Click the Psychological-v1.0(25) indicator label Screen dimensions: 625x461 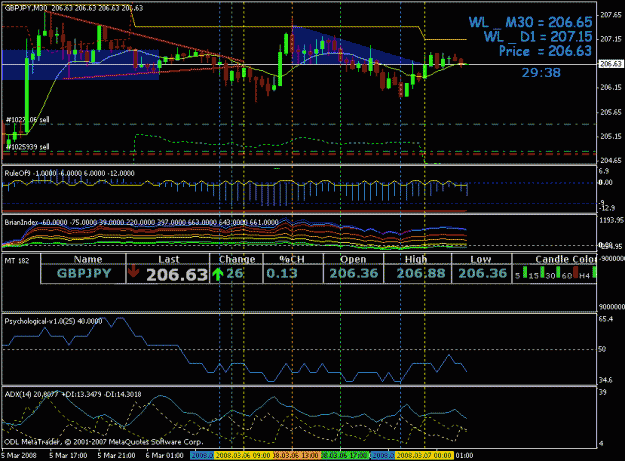pos(53,321)
